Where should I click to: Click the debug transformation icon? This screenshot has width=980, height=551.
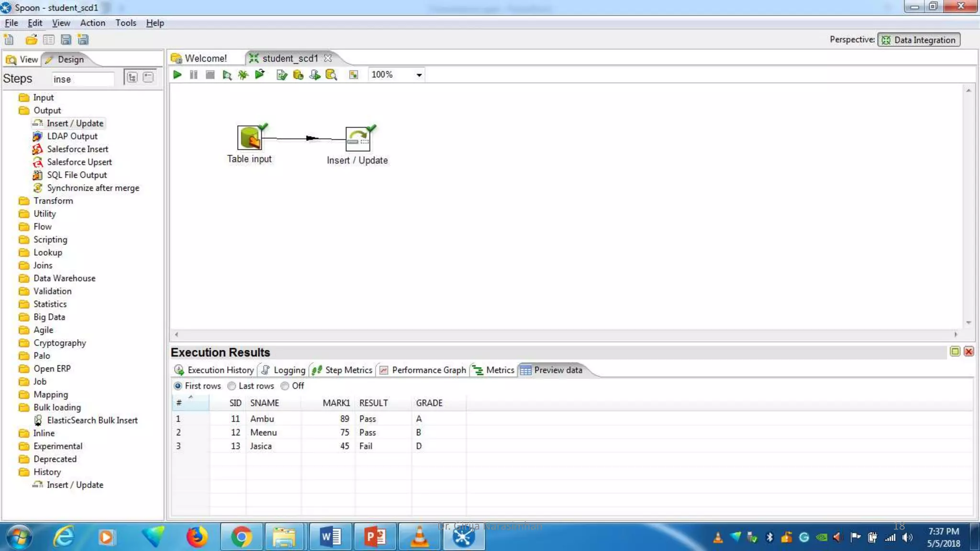(243, 75)
